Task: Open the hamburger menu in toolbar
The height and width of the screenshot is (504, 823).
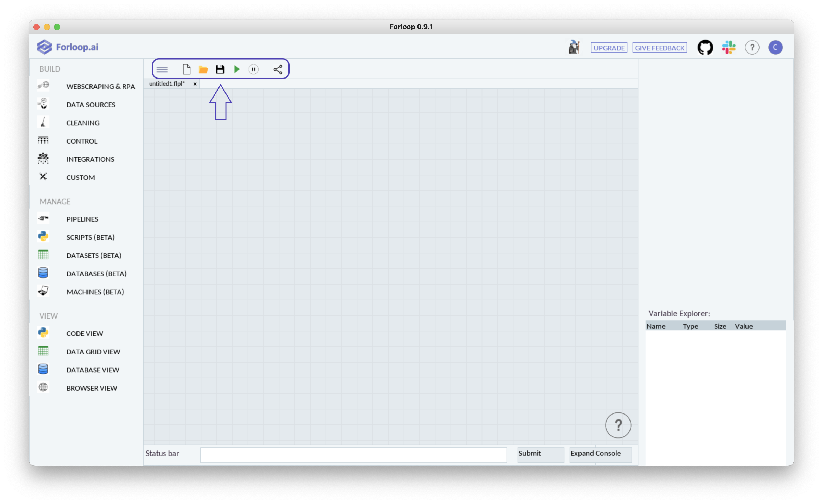Action: [162, 69]
